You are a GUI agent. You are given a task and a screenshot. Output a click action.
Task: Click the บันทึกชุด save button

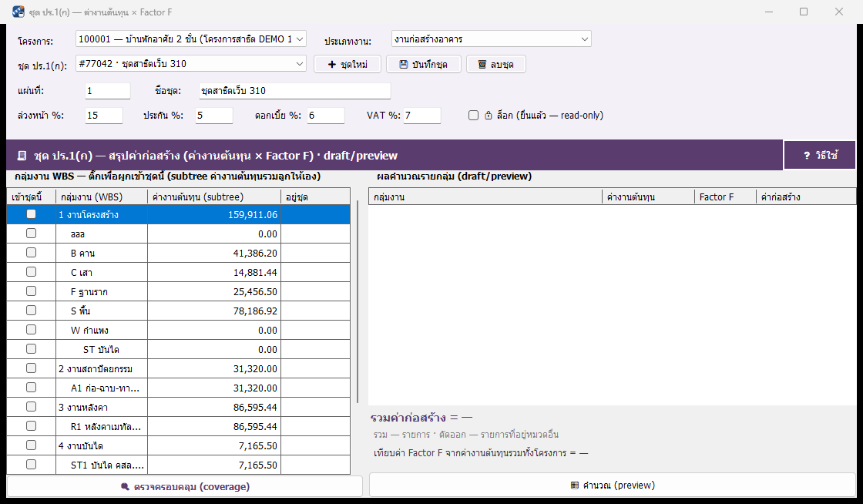tap(423, 65)
